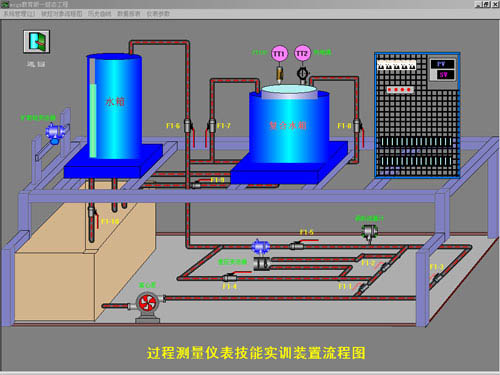Viewport: 500px width, 375px height.
Task: Open the 数据报表 menu
Action: pos(129,14)
